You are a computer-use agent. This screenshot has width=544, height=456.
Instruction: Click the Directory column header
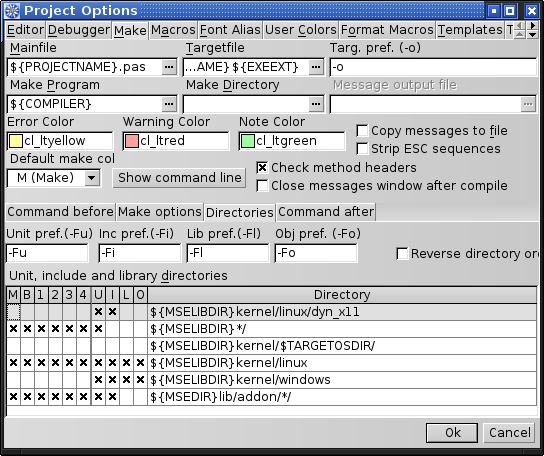coord(342,295)
